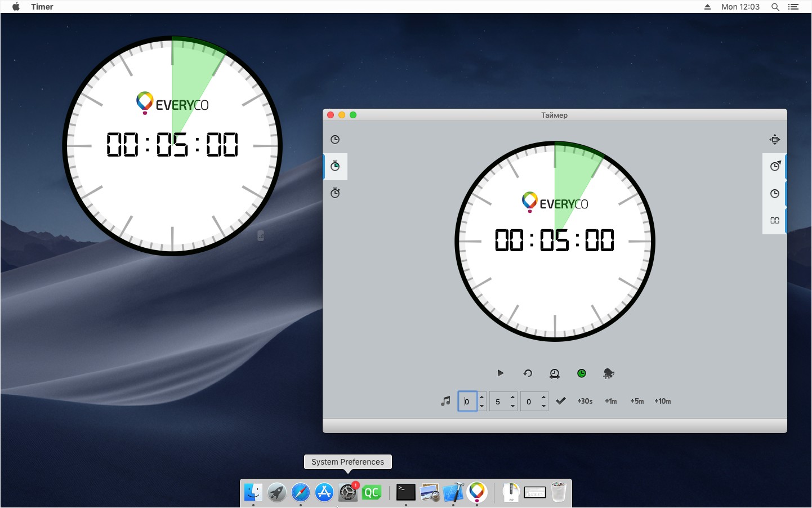The width and height of the screenshot is (812, 508).
Task: Open the minimized window thumbnail in Dock
Action: (535, 492)
